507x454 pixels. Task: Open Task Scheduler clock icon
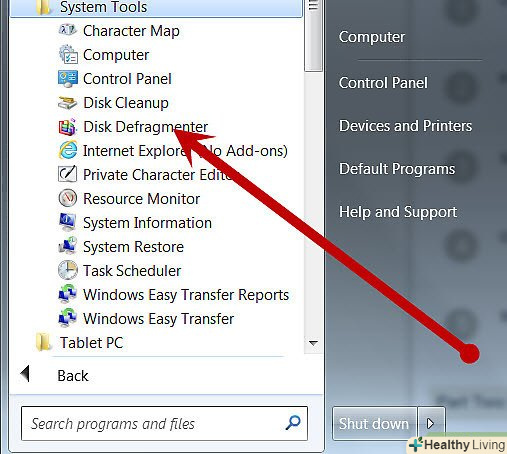(68, 270)
